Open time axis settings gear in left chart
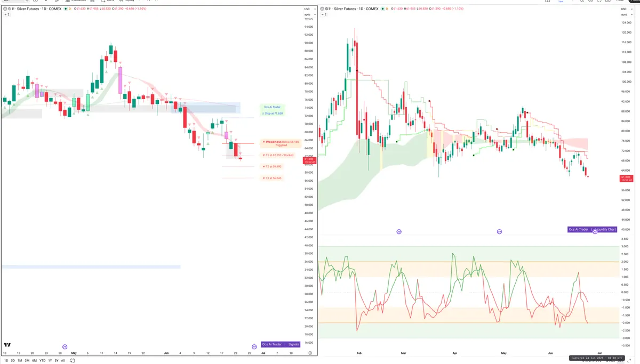This screenshot has height=364, width=640. pyautogui.click(x=310, y=353)
